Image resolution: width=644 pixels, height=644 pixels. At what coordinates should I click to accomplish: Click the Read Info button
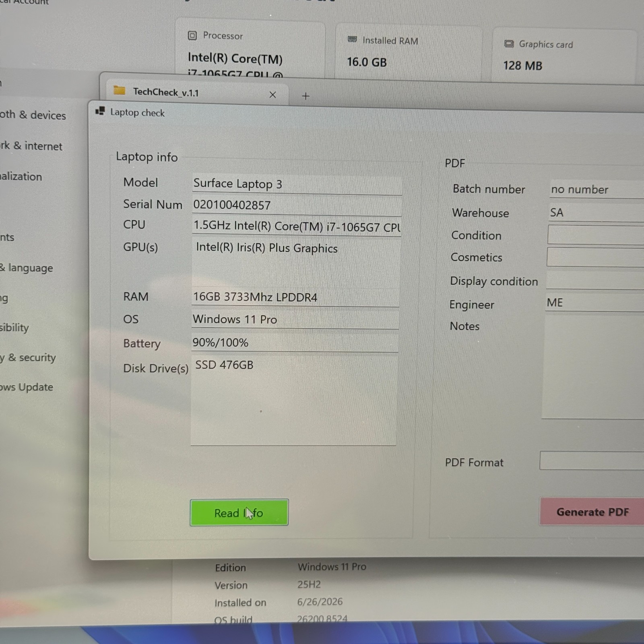click(239, 512)
